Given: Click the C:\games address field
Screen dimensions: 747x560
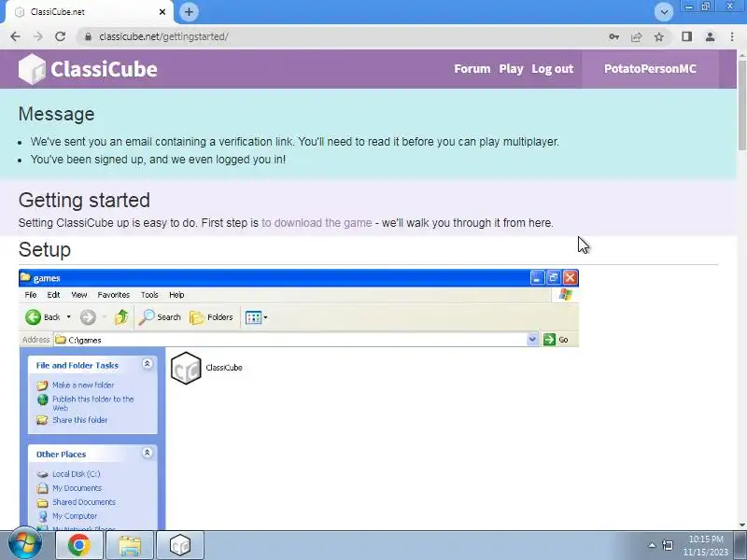Looking at the screenshot, I should pyautogui.click(x=290, y=340).
